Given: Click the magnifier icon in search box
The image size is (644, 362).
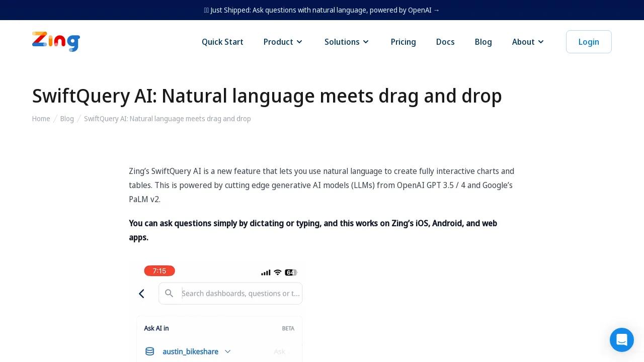Looking at the screenshot, I should (169, 293).
